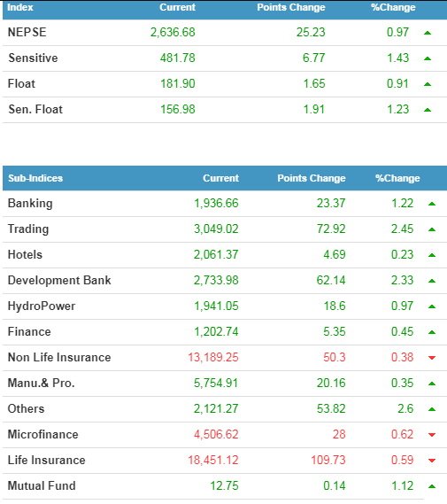Select the Banking sub-index name
Image resolution: width=447 pixels, height=504 pixels.
click(30, 204)
